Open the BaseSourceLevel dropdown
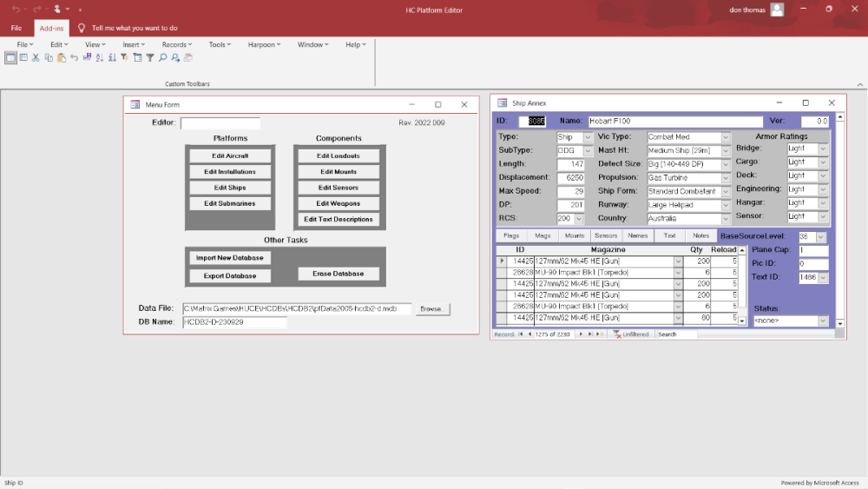 pyautogui.click(x=821, y=236)
